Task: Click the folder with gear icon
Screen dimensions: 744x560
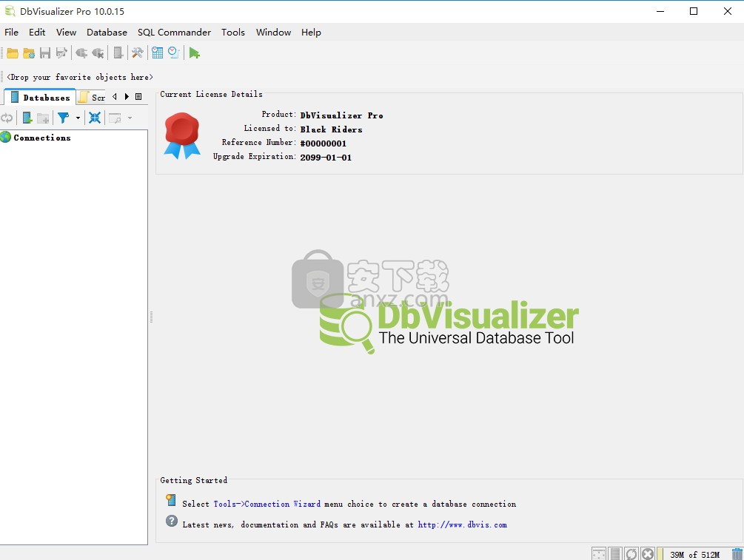Action: 29,53
